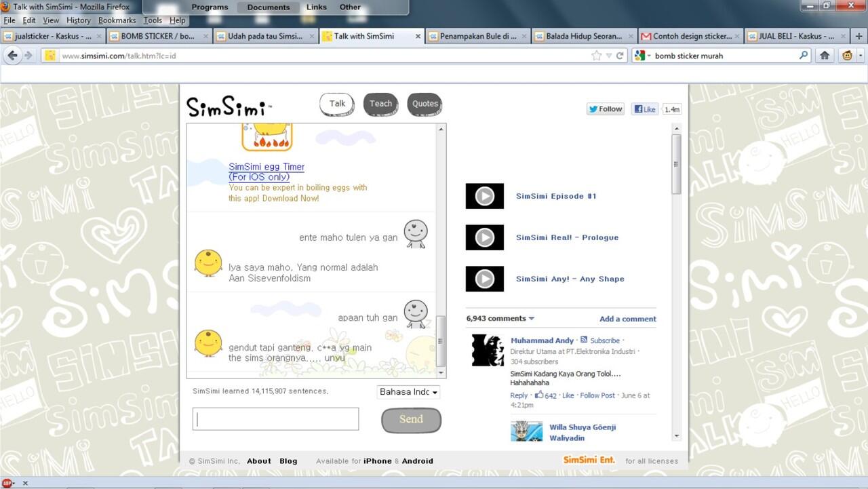Open the Bookmarks menu
This screenshot has width=868, height=489.
pos(117,20)
